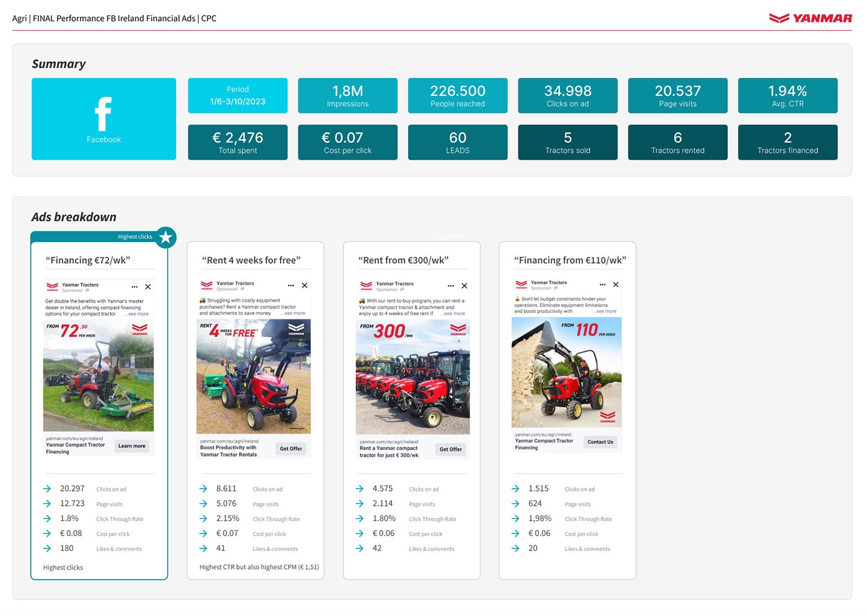Viewport: 867px width, 616px height.
Task: Click the Yanmar page avatar in the Rent 4 weeks ad
Action: (207, 285)
